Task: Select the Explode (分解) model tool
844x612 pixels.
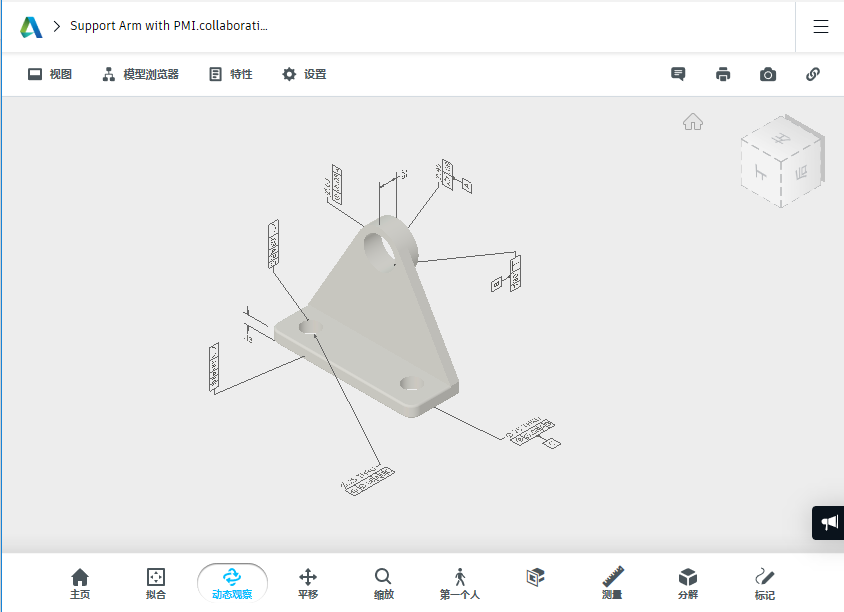Action: (x=688, y=583)
